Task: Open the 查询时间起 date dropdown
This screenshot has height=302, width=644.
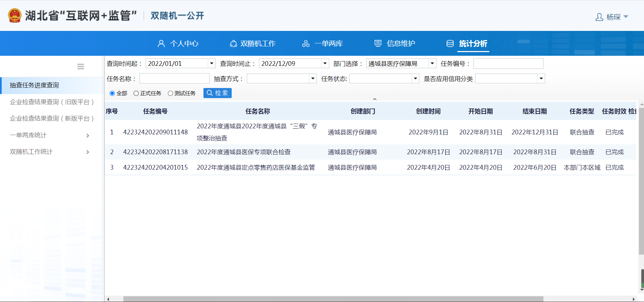Action: click(212, 63)
